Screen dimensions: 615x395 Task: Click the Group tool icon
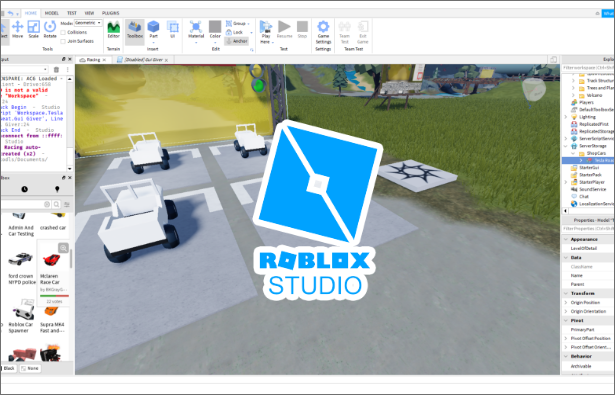[229, 24]
